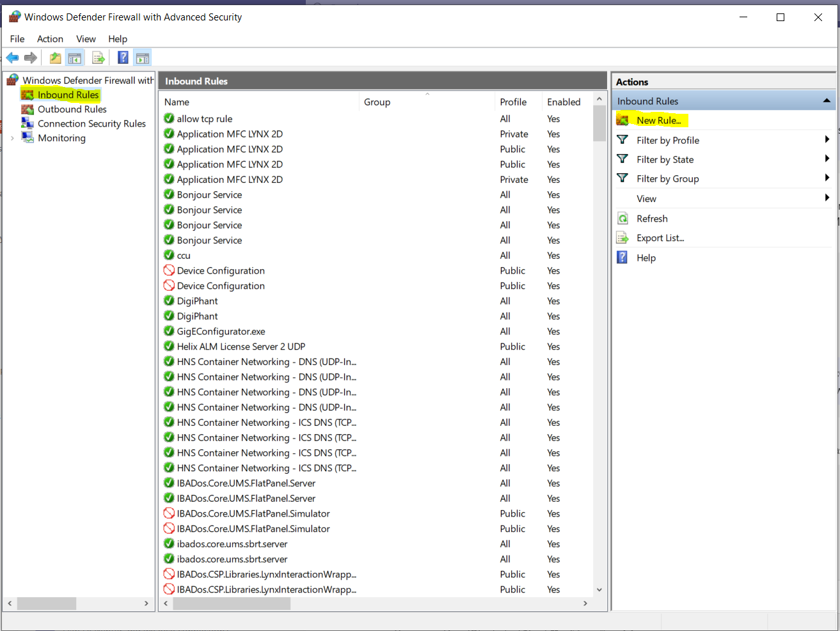Click New Rule... in the Actions pane
Screen dimensions: 840x631
point(659,120)
